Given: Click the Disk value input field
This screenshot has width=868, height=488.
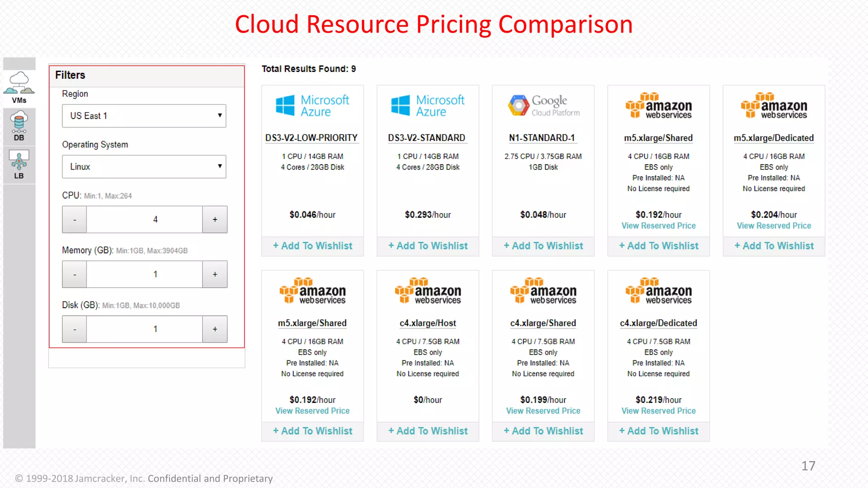Looking at the screenshot, I should (x=145, y=329).
